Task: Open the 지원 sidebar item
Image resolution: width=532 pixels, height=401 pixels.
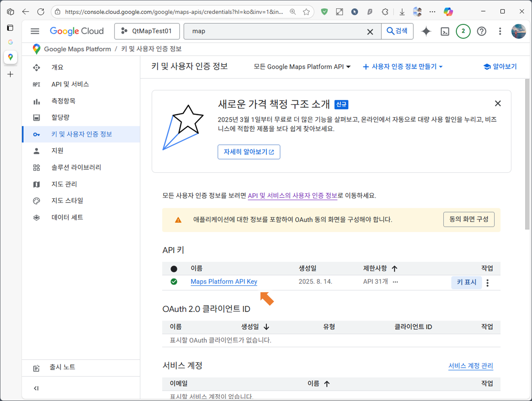Action: pos(81,150)
